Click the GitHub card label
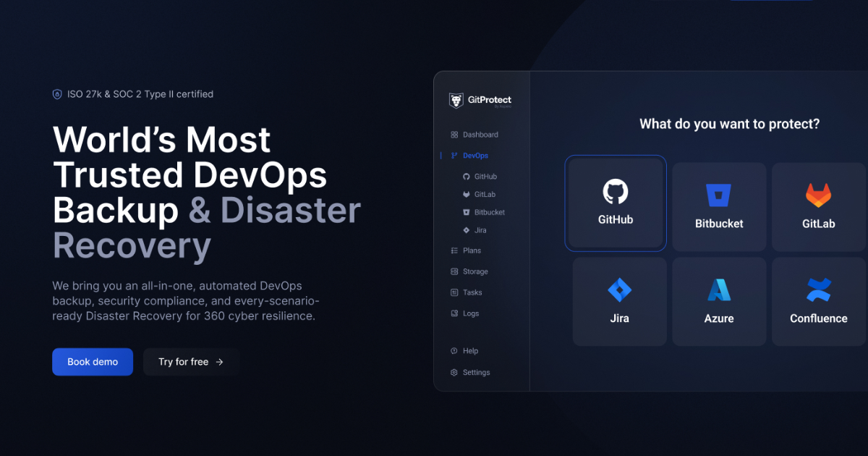This screenshot has height=456, width=868. (616, 219)
